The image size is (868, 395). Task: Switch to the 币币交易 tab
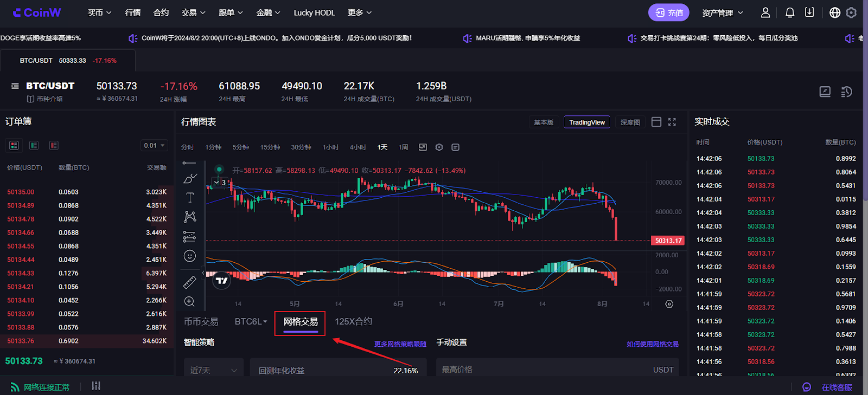point(201,321)
